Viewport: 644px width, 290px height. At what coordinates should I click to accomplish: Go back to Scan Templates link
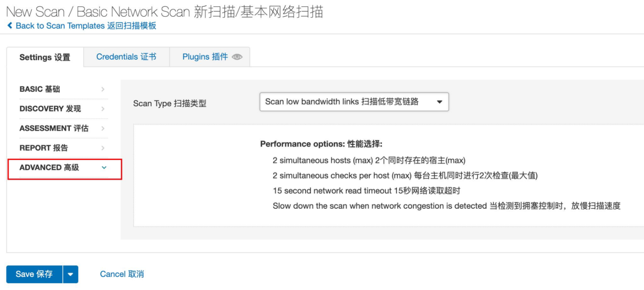click(x=86, y=26)
